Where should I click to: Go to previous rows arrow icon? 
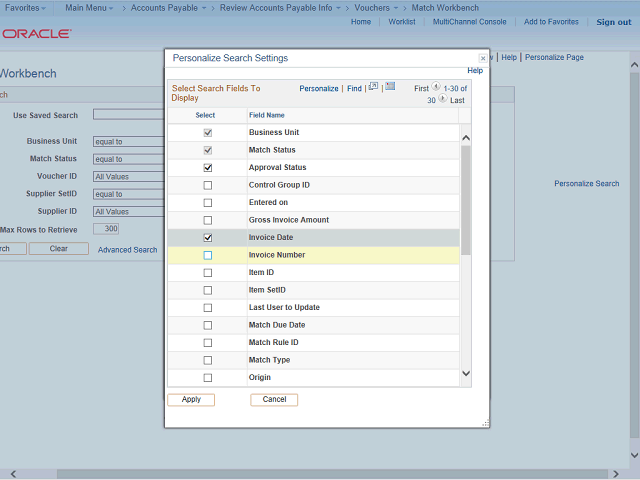[x=436, y=88]
